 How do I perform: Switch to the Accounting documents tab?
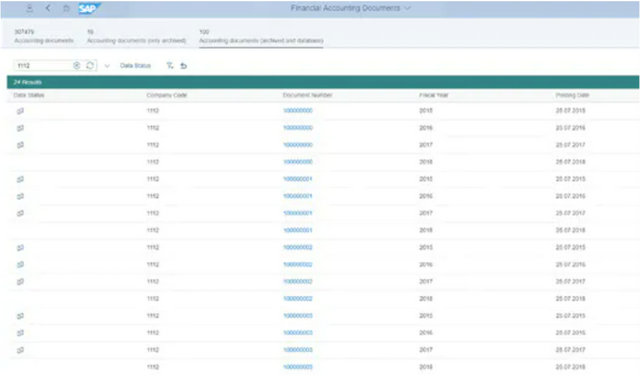[x=44, y=36]
